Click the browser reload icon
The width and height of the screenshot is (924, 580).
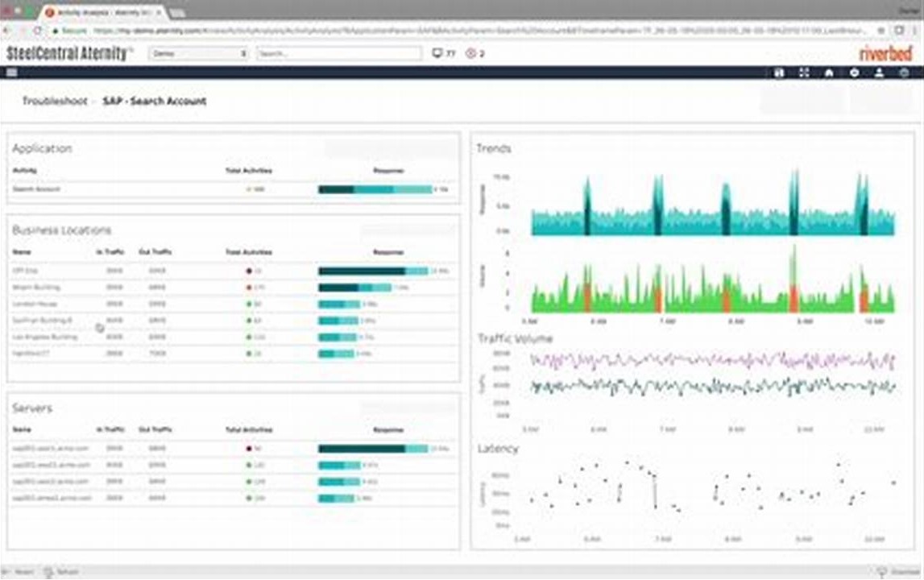(x=38, y=31)
